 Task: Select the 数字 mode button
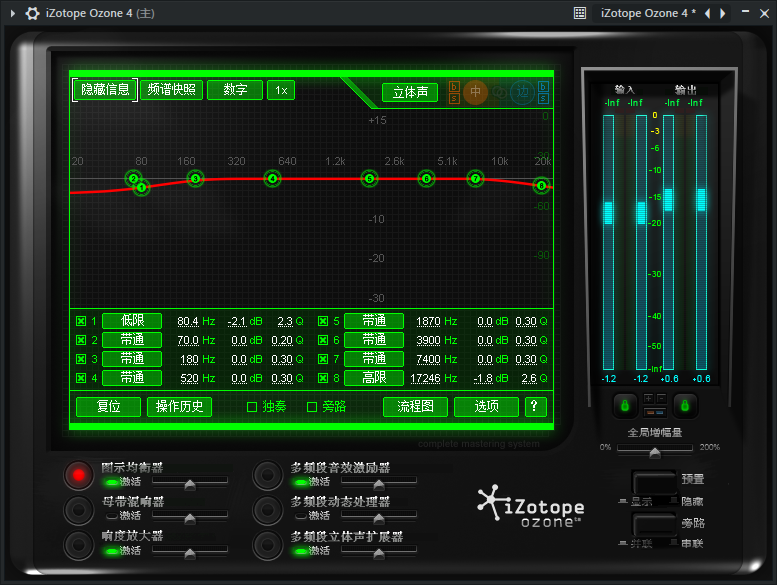(235, 90)
